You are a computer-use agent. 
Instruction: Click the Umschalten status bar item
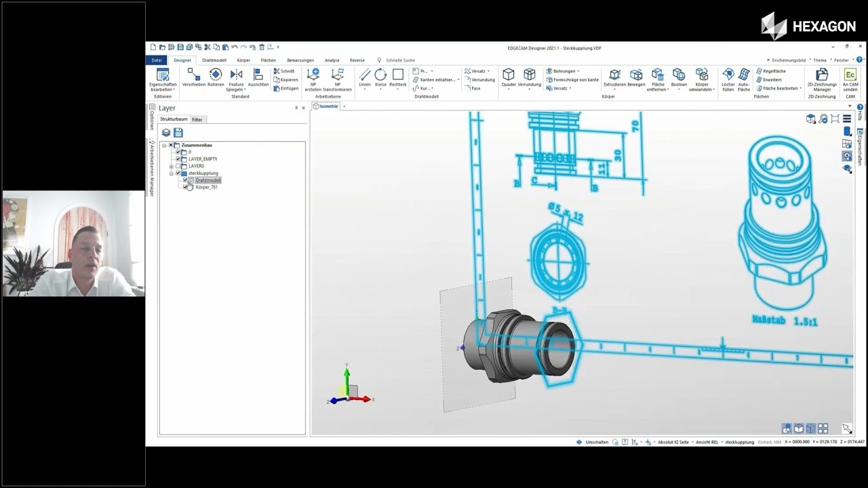[x=593, y=442]
